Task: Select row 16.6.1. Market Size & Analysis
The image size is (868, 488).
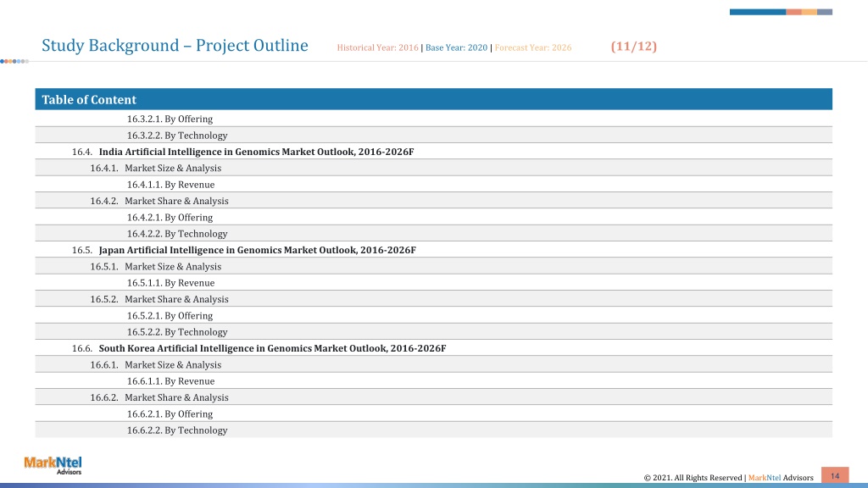Action: pos(433,364)
